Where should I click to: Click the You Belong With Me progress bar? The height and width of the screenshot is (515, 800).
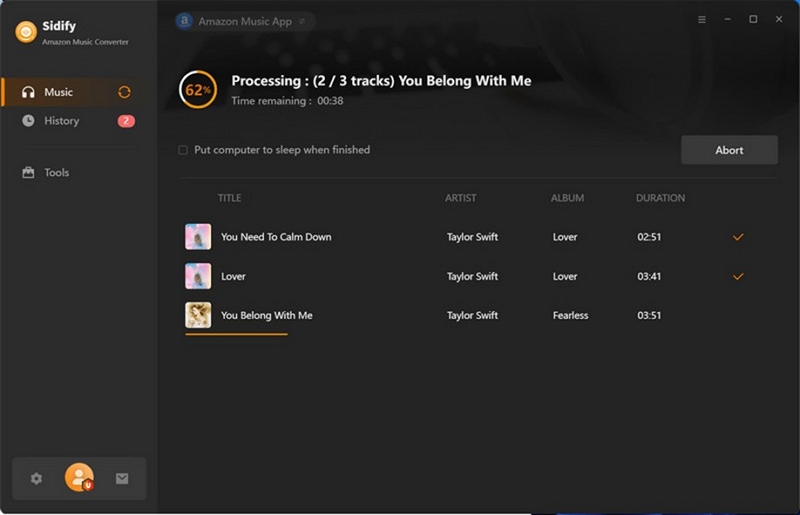pos(236,334)
